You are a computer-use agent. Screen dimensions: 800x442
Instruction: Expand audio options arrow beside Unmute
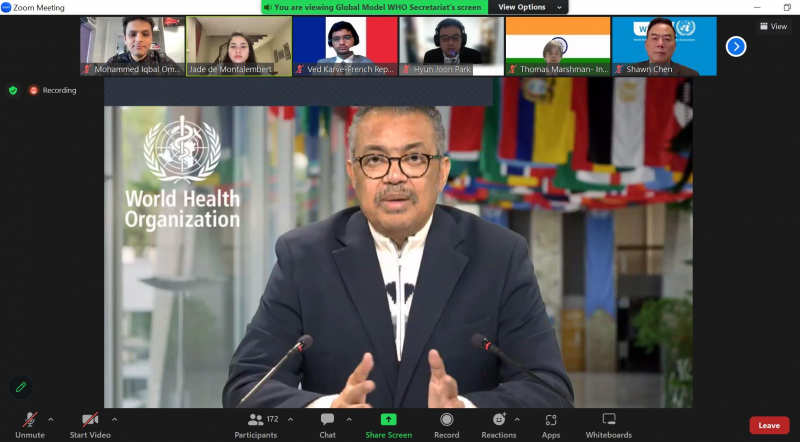(51, 419)
